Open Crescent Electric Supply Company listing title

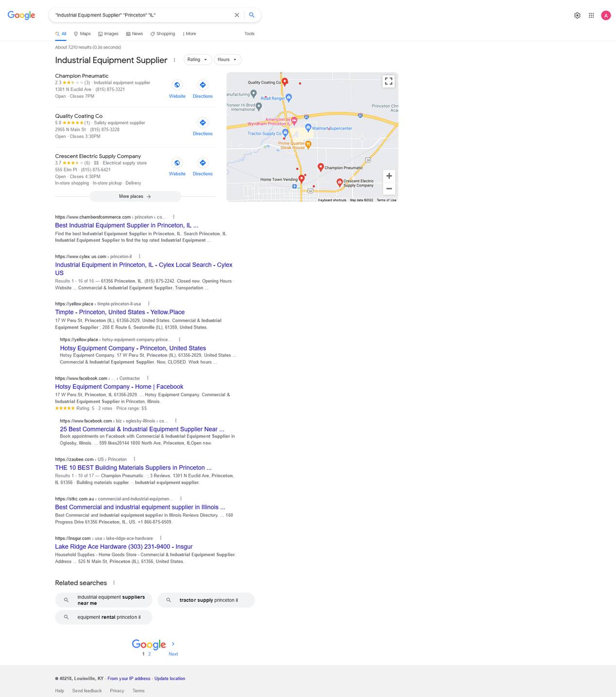click(x=98, y=157)
